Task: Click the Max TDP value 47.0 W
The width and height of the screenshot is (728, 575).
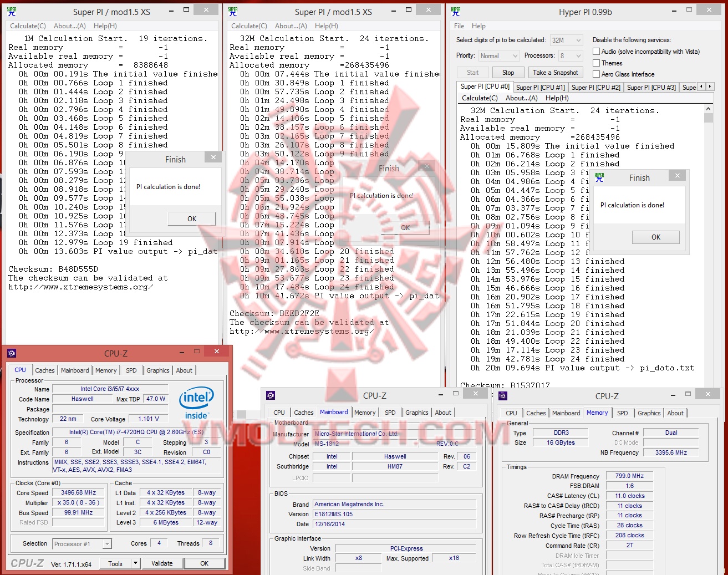Action: [x=156, y=399]
